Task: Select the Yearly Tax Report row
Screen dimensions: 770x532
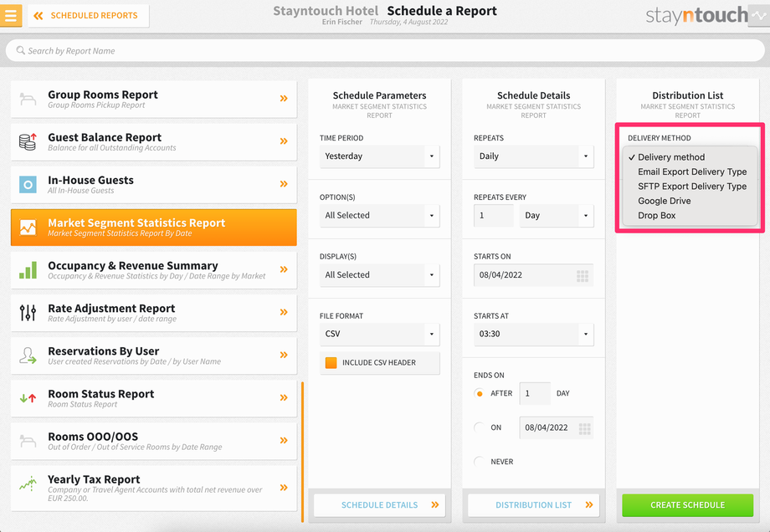Action: [x=154, y=488]
